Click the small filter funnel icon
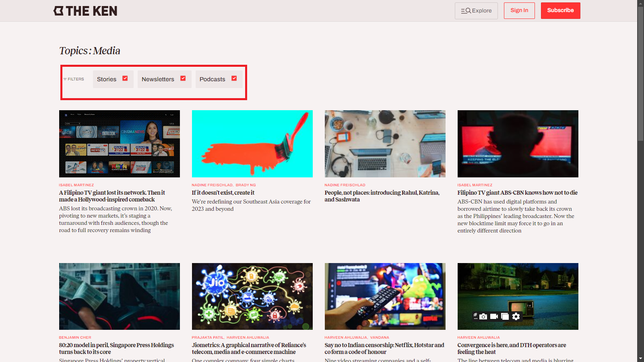Screen dimensions: 644x362 pyautogui.click(x=65, y=79)
